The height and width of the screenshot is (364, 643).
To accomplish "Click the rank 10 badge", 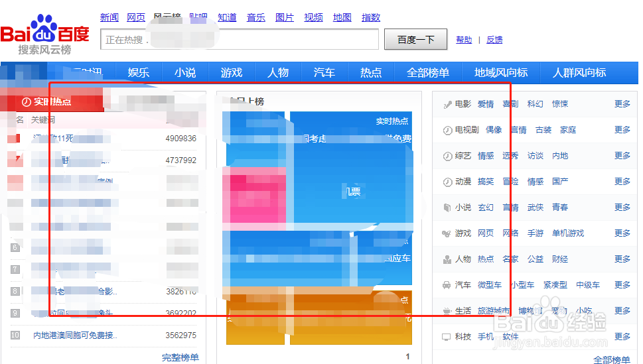I will (15, 335).
